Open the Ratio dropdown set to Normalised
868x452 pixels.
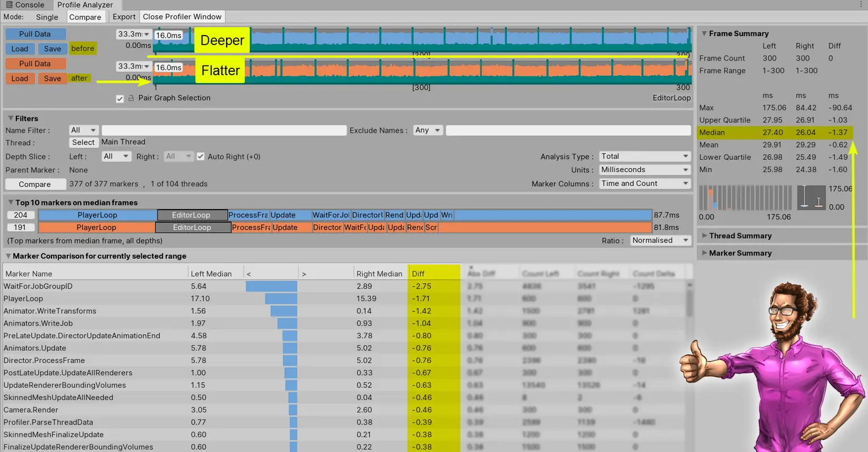[659, 240]
